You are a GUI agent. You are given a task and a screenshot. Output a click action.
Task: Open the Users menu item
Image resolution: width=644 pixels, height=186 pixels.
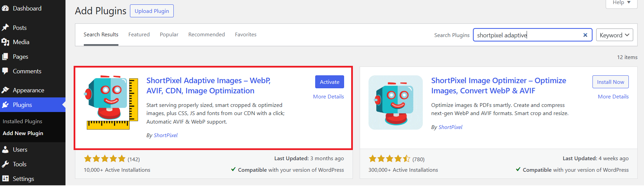click(x=33, y=150)
